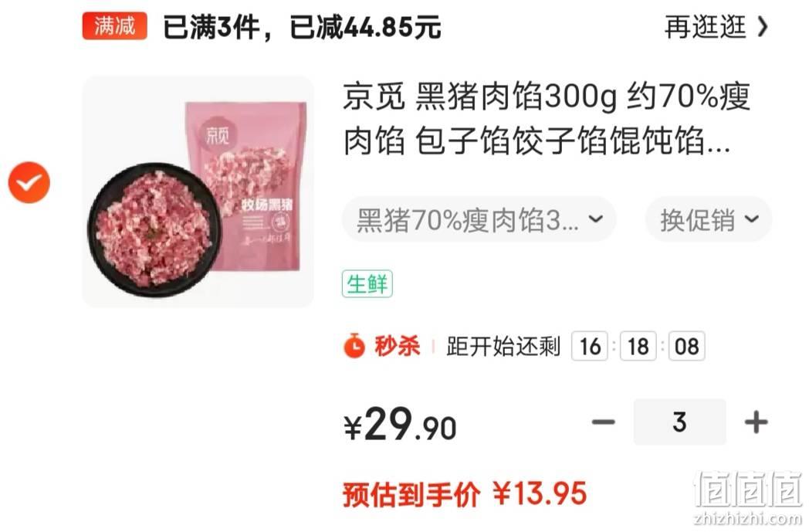
Task: Open the 黑猪70%瘦肉馅 spec dropdown
Action: (479, 219)
